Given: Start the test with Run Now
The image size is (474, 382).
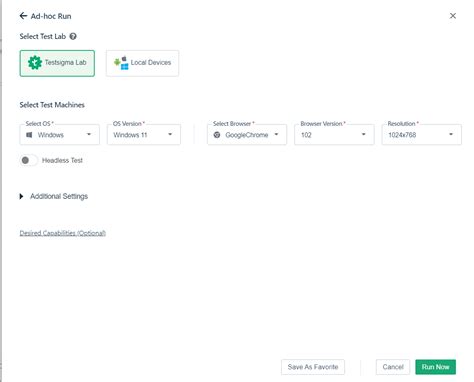Looking at the screenshot, I should [x=435, y=367].
